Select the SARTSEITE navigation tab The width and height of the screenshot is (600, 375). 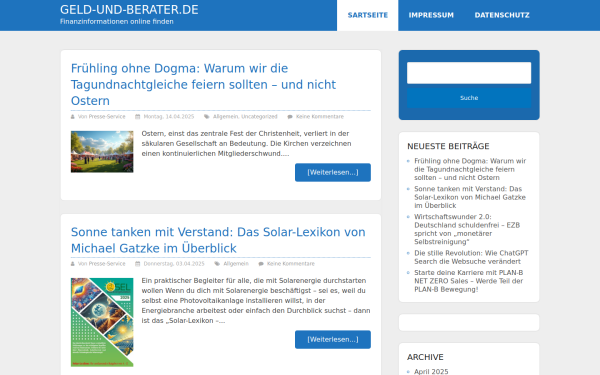click(367, 15)
